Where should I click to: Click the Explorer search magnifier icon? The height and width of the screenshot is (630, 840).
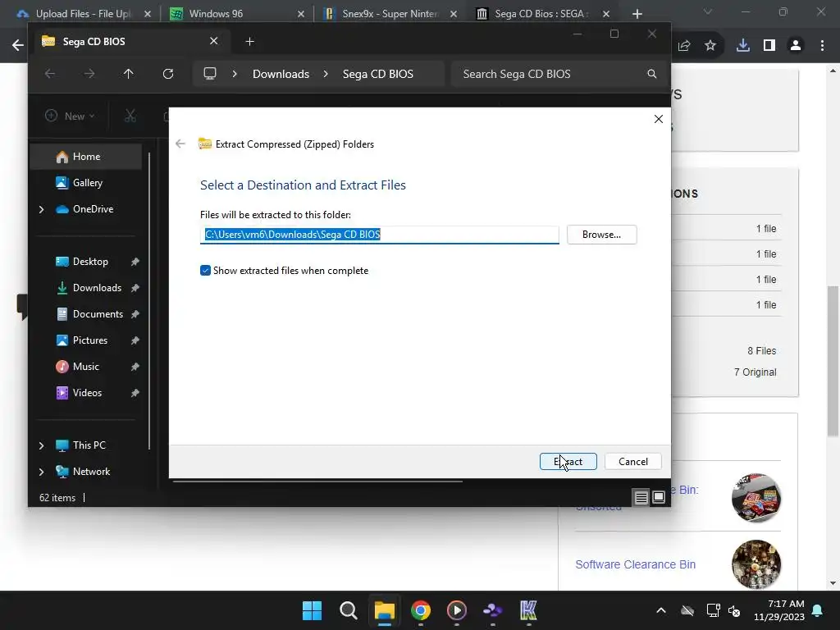(x=651, y=74)
